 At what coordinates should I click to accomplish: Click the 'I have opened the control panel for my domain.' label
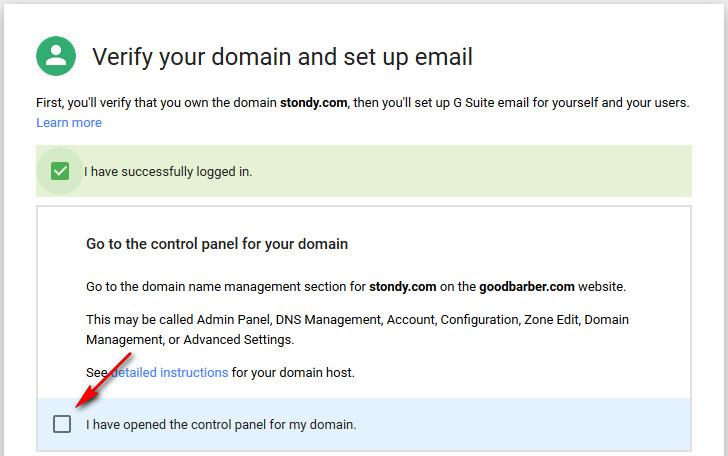[x=221, y=425]
